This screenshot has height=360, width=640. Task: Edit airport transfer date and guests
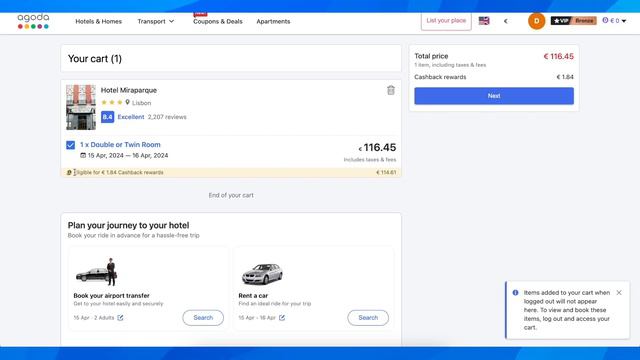tap(120, 318)
